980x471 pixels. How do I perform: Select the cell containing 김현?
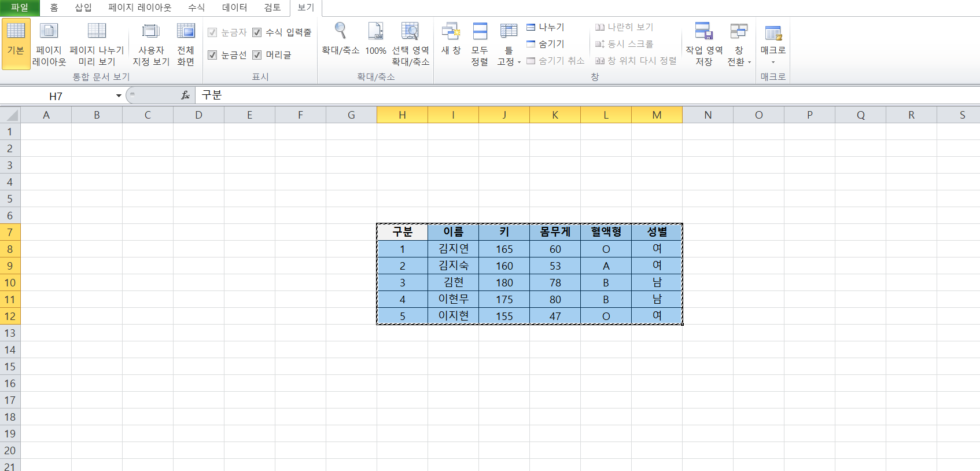click(x=453, y=282)
